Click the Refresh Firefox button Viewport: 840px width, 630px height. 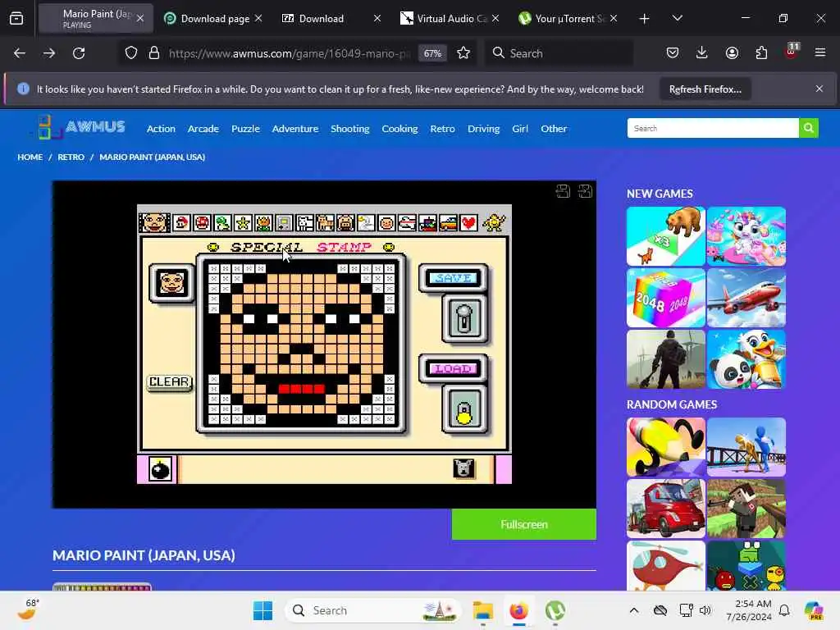(x=705, y=89)
